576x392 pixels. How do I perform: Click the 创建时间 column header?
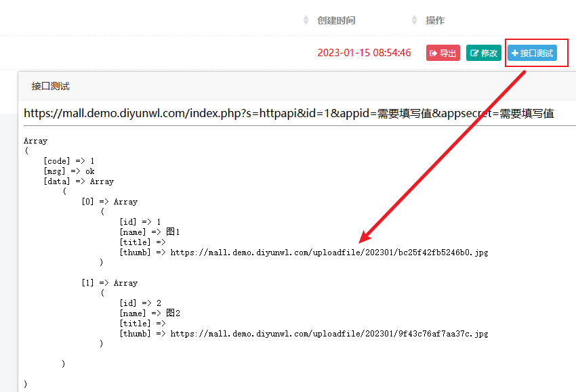(336, 20)
